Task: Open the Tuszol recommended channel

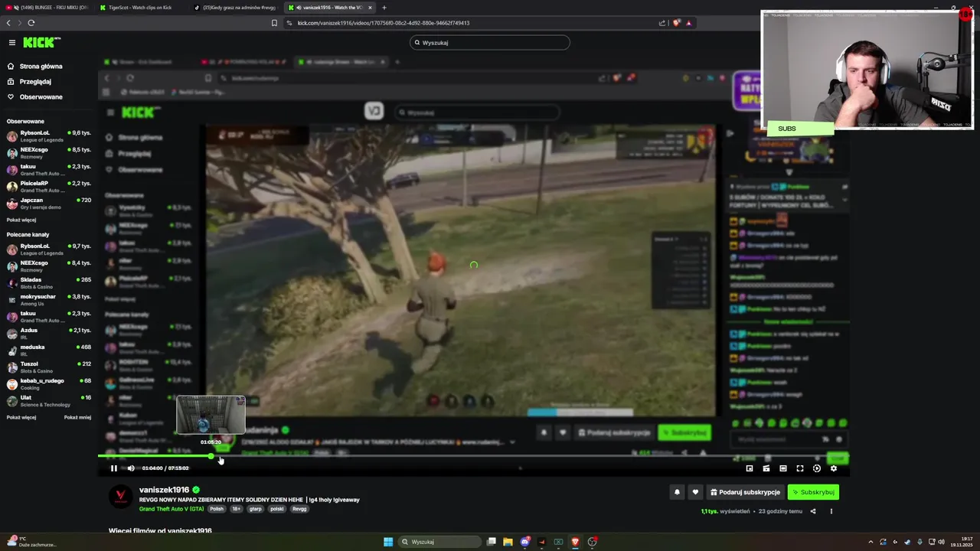Action: [x=49, y=367]
